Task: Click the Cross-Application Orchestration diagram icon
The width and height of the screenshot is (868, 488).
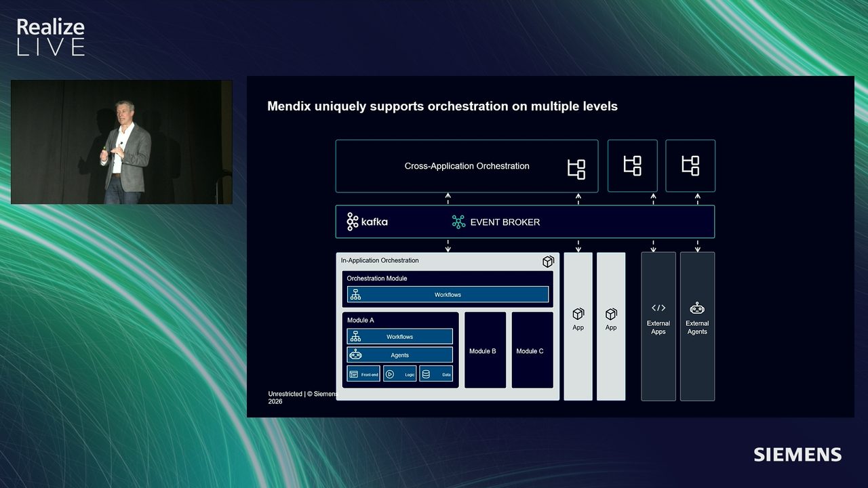Action: (576, 169)
